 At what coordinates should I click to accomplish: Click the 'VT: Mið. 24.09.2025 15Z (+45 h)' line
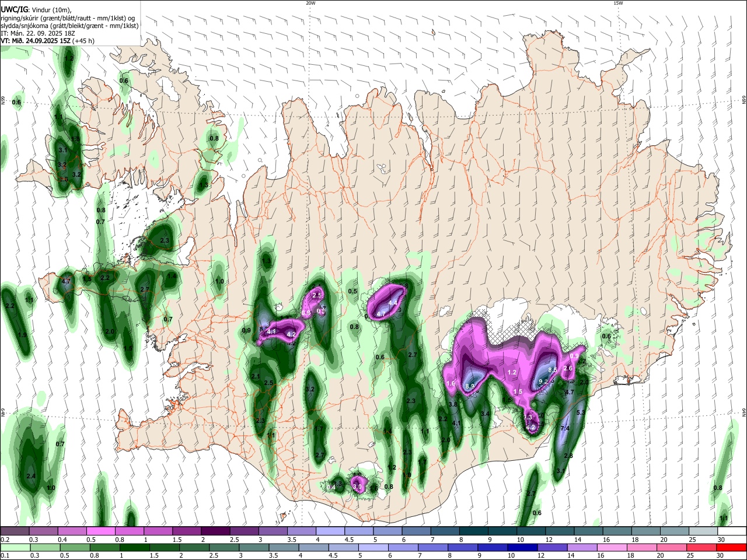click(48, 41)
